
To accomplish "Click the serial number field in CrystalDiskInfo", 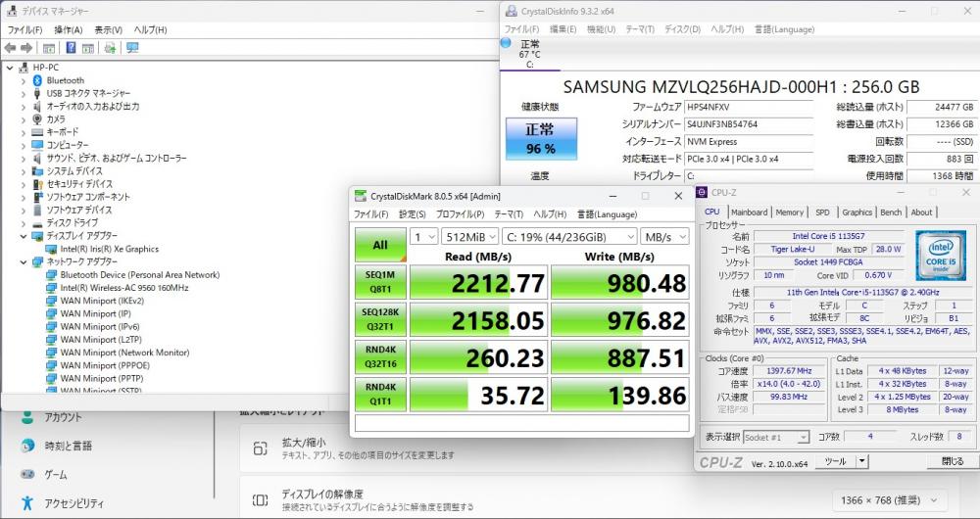I will coord(749,124).
